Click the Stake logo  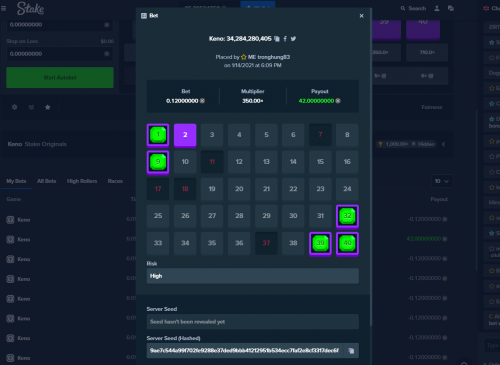click(30, 8)
